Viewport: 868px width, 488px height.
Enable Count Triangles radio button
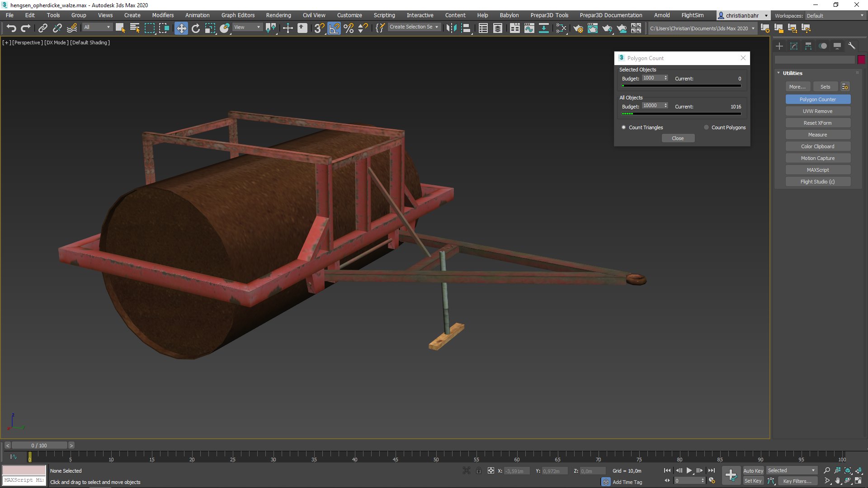pyautogui.click(x=623, y=127)
